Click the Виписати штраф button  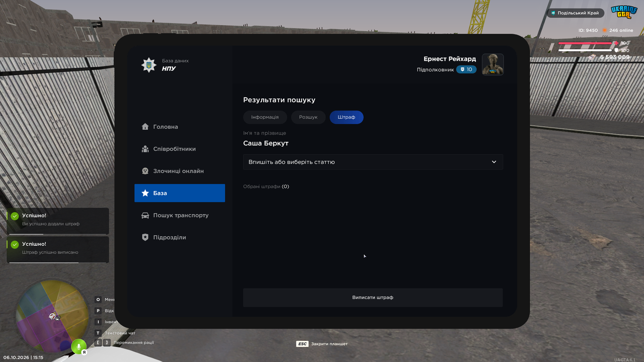(x=373, y=298)
